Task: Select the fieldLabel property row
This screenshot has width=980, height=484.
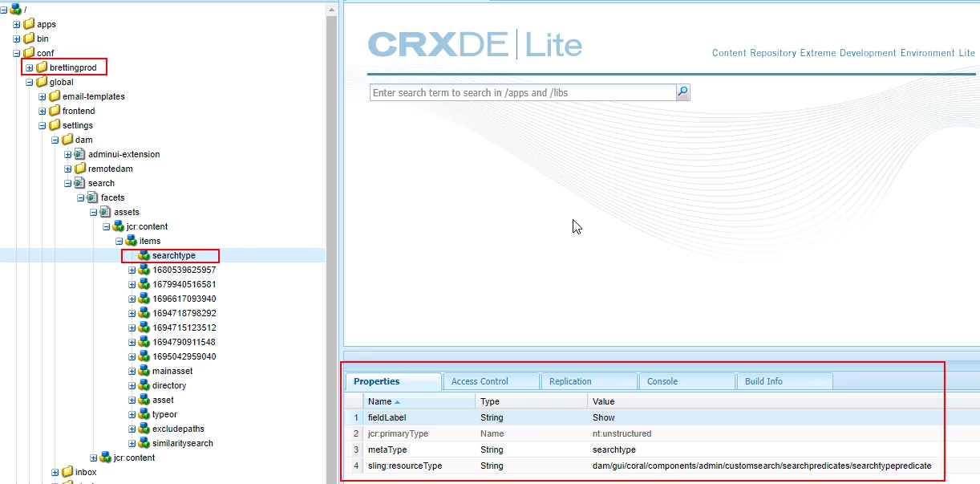Action: pyautogui.click(x=662, y=417)
